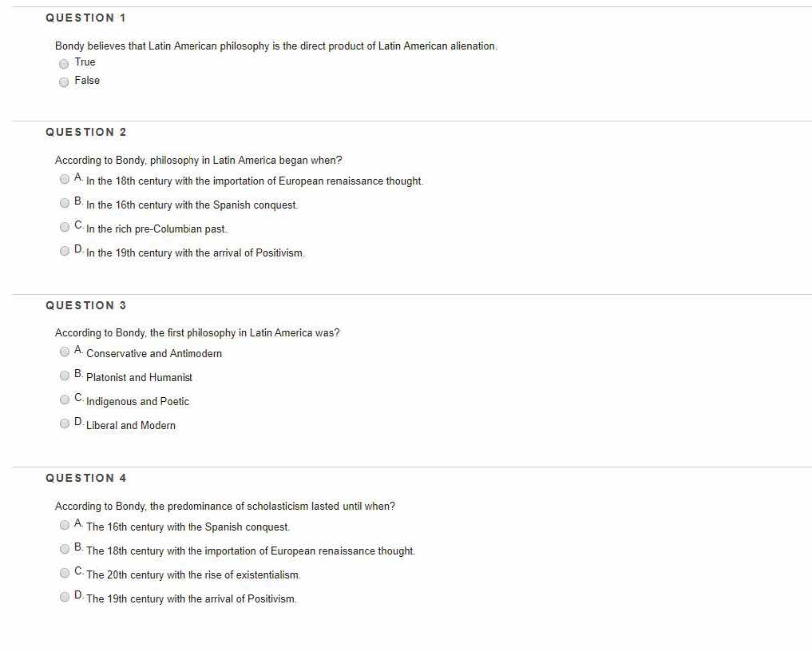The height and width of the screenshot is (652, 812).
Task: Pick Question 2 option B, Spanish conquest
Action: [x=65, y=203]
